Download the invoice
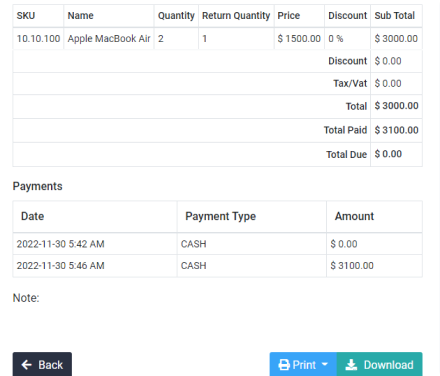440x376 pixels. (x=380, y=364)
